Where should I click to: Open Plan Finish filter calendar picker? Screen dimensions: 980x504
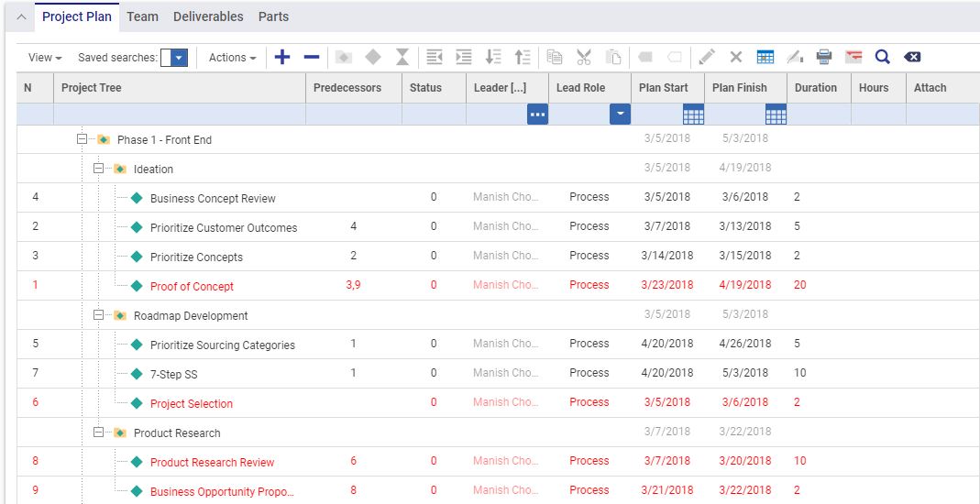coord(776,115)
